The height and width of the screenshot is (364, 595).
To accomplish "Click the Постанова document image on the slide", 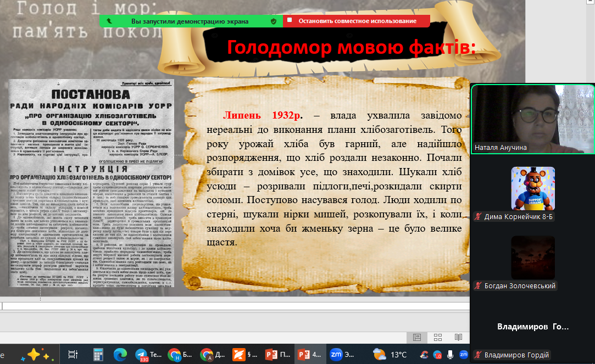I will coord(91,187).
